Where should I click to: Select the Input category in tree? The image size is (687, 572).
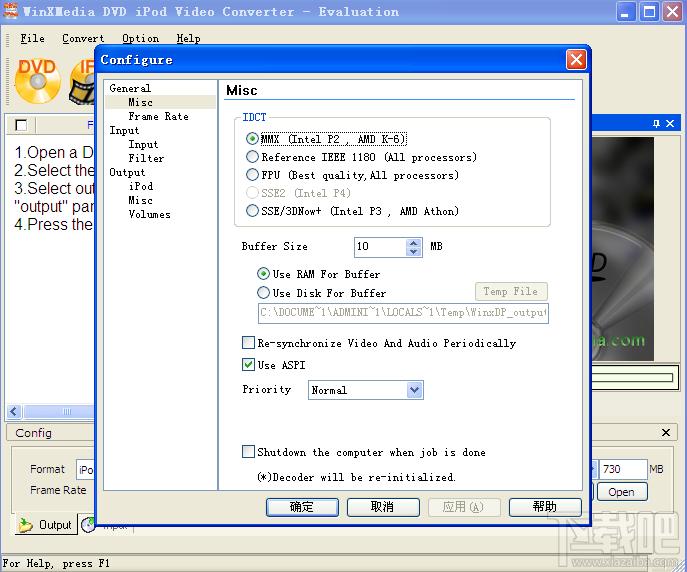[x=124, y=130]
